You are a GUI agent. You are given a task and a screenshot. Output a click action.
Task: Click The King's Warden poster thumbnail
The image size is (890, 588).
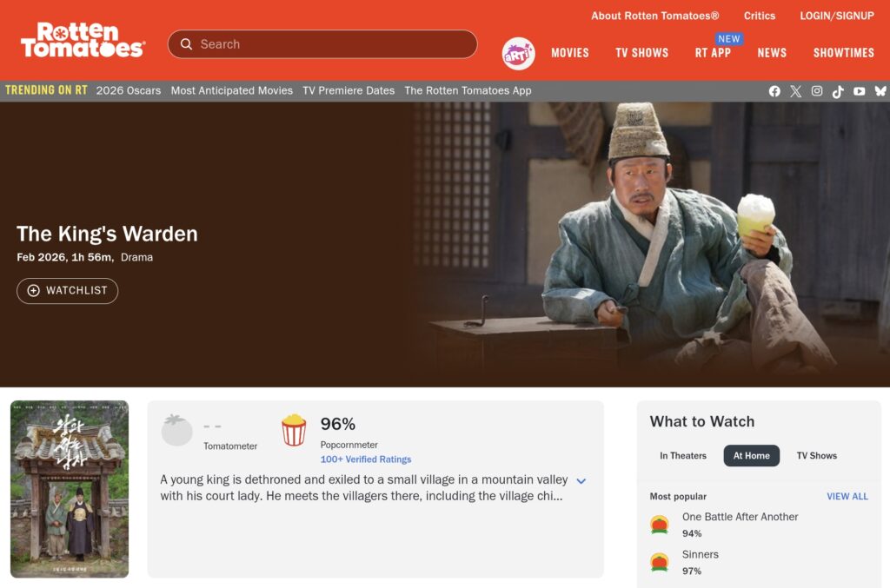(70, 488)
